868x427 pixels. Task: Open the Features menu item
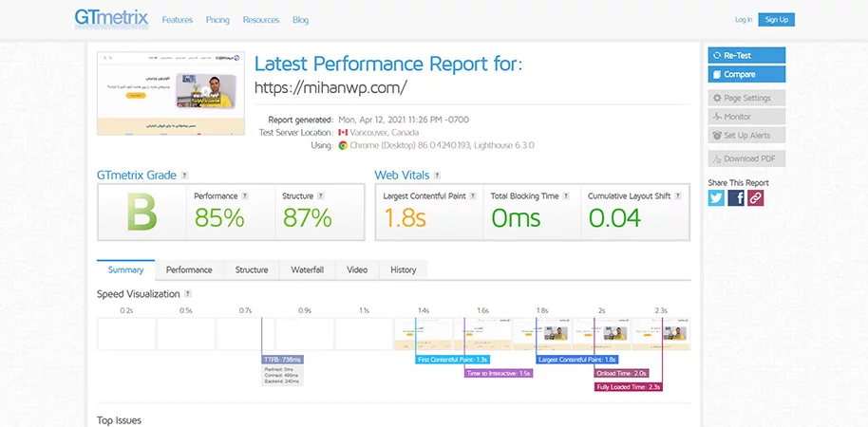click(x=178, y=20)
